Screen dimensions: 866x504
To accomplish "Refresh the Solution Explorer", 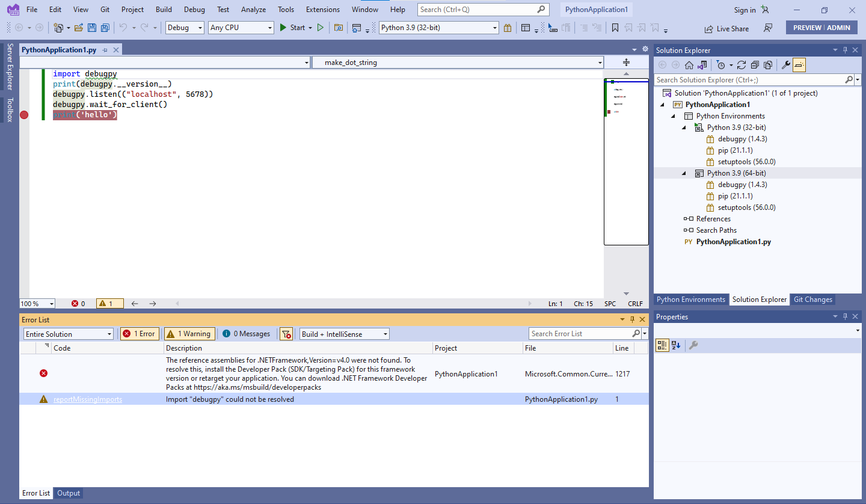I will click(x=742, y=64).
